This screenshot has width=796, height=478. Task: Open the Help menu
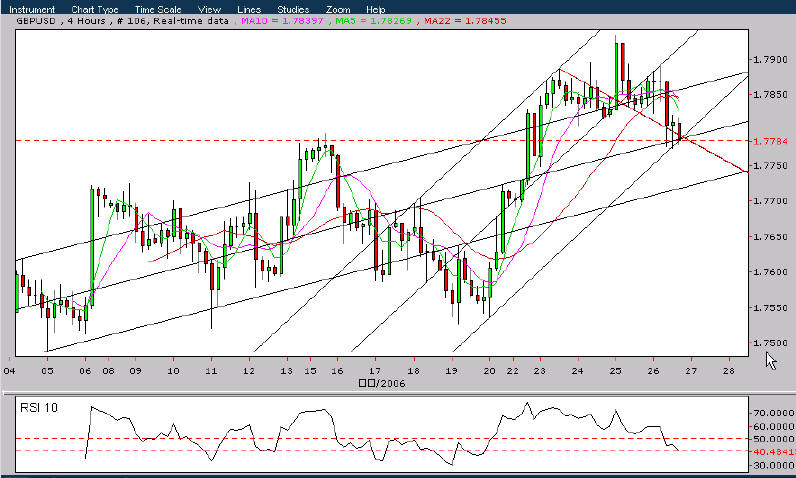(375, 9)
